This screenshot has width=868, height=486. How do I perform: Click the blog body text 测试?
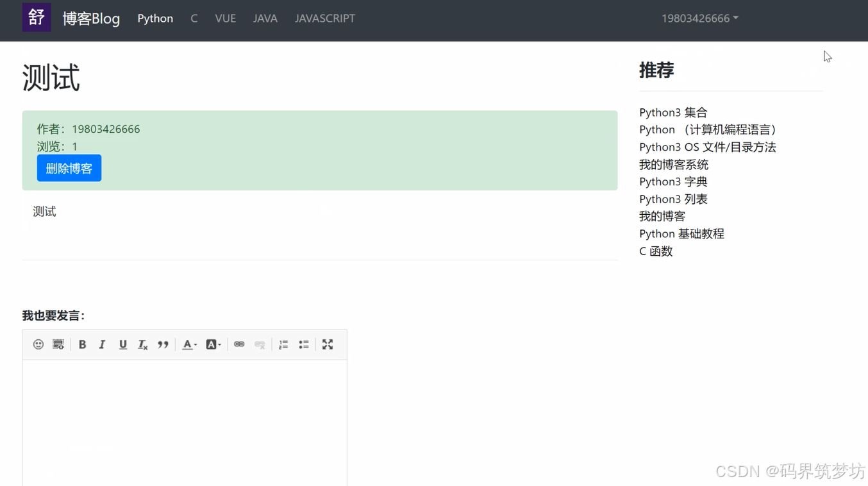(x=44, y=212)
